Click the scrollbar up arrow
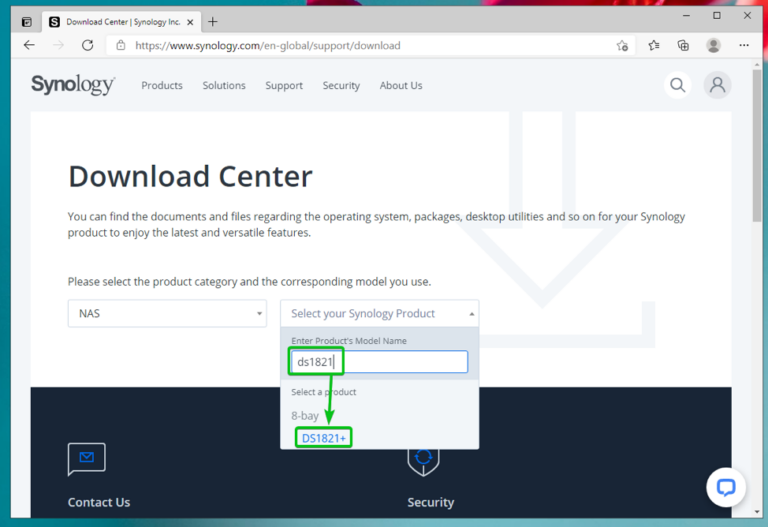Image resolution: width=768 pixels, height=527 pixels. coord(757,65)
